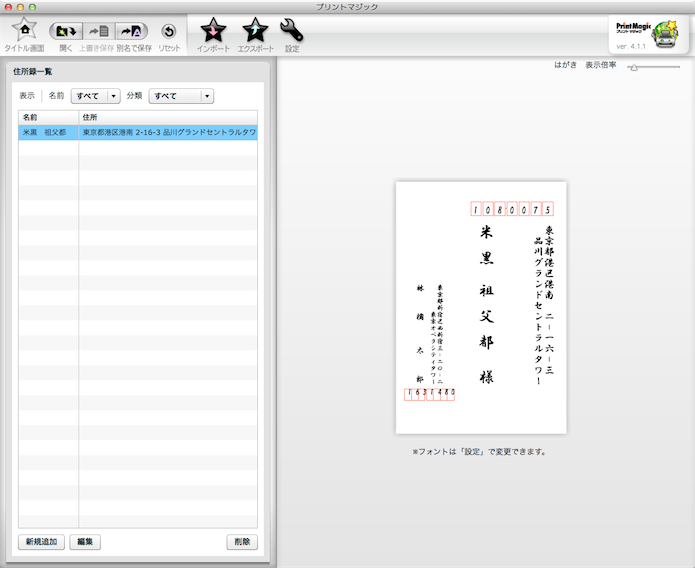Viewport: 695px width, 568px height.
Task: Click the 住所 column header
Action: coord(168,117)
